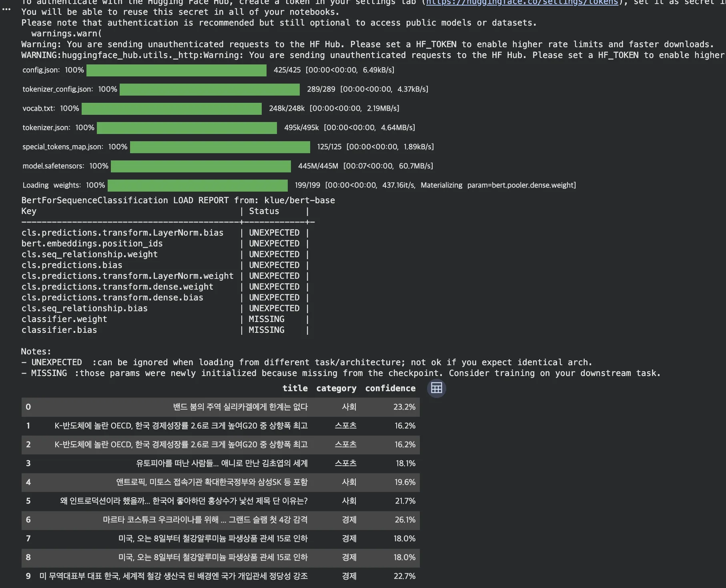Click 'cls.seq_relationship.weight' key
This screenshot has width=726, height=588.
point(90,254)
